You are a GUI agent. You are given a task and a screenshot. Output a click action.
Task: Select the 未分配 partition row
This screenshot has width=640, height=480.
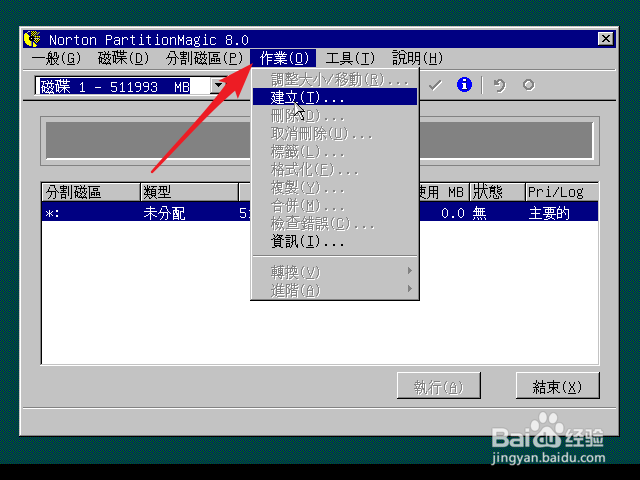(x=320, y=213)
